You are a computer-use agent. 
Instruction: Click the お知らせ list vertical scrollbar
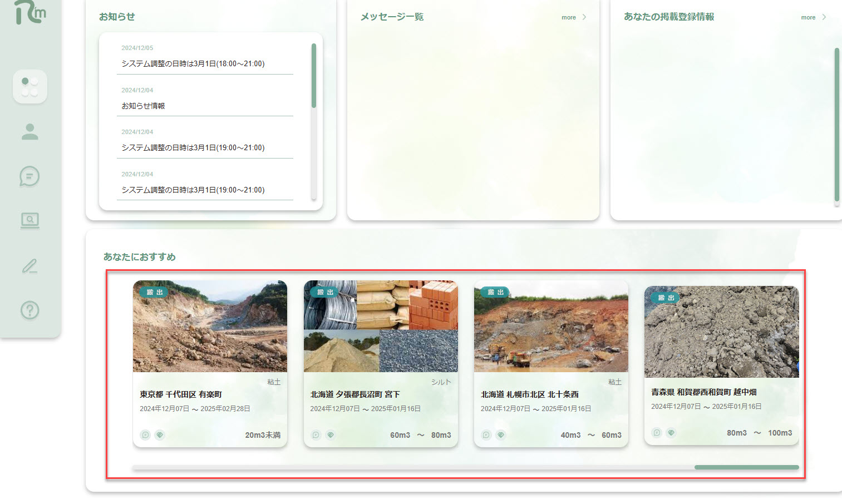coord(314,76)
